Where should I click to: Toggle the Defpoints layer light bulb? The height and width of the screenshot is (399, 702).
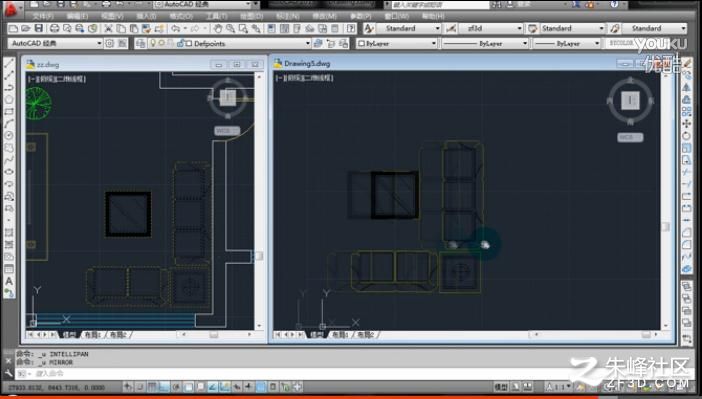tap(153, 43)
